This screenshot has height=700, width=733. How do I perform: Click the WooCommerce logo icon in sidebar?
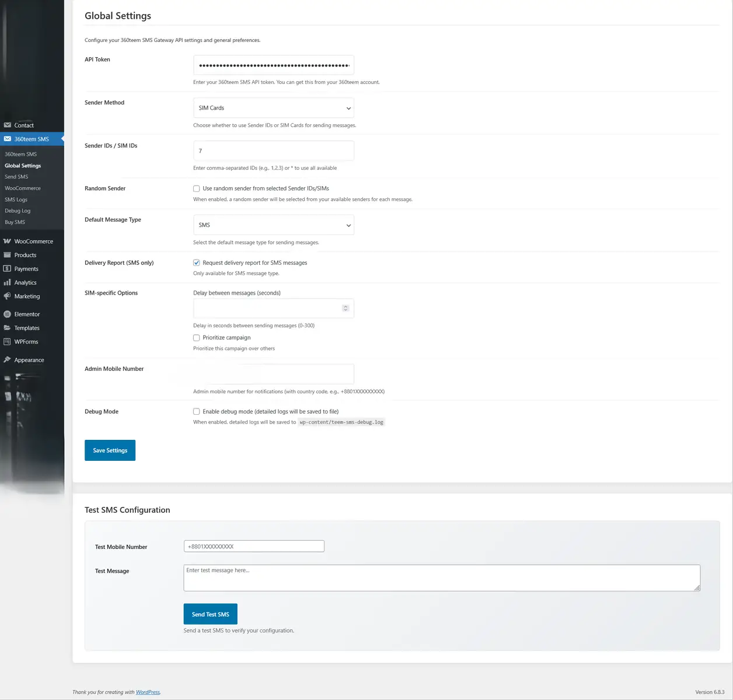click(x=7, y=242)
